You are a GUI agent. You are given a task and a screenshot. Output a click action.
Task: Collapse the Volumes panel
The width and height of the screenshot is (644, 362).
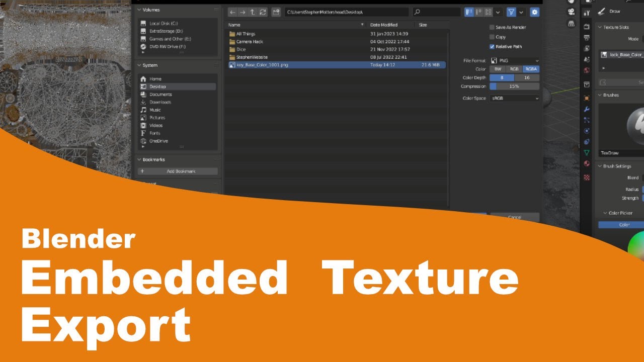[139, 10]
